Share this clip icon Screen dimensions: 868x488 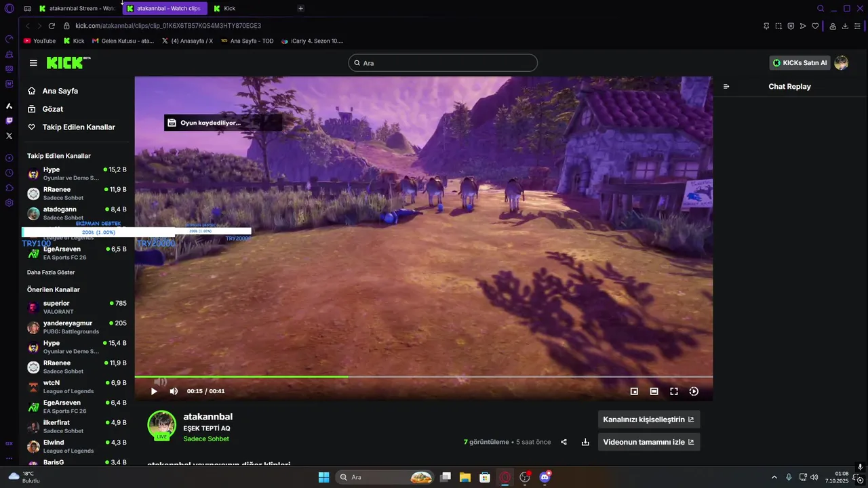564,442
